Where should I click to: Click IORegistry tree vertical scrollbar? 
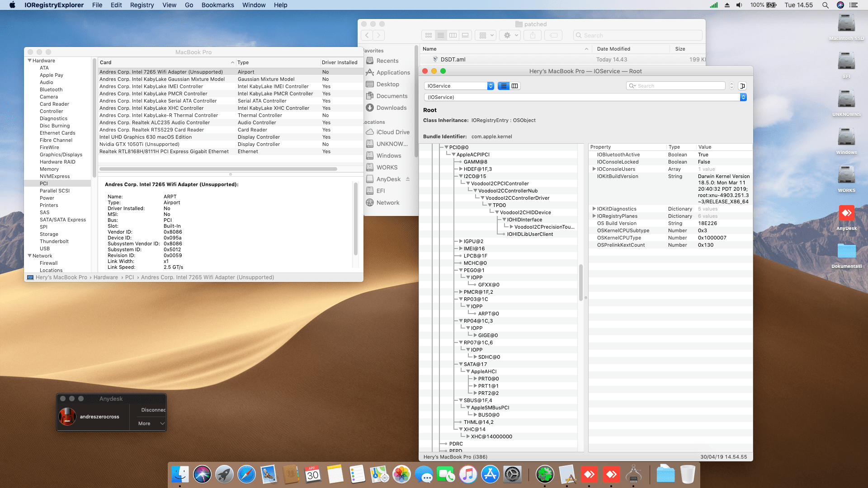pos(580,282)
